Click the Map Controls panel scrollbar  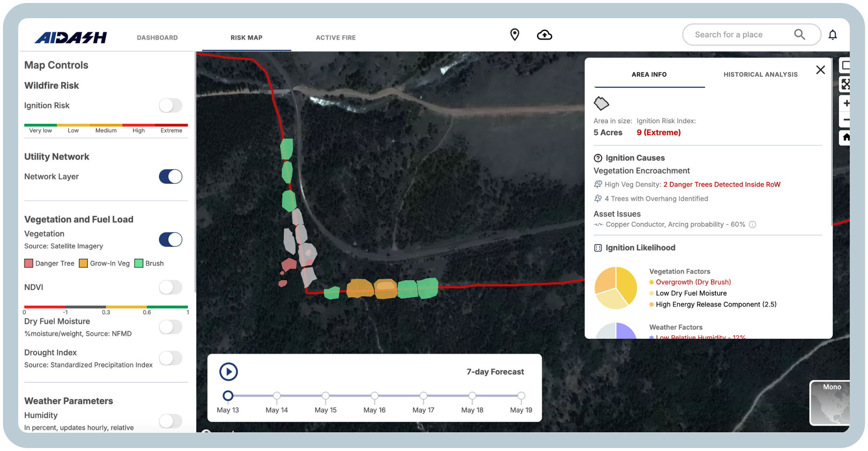pyautogui.click(x=195, y=172)
